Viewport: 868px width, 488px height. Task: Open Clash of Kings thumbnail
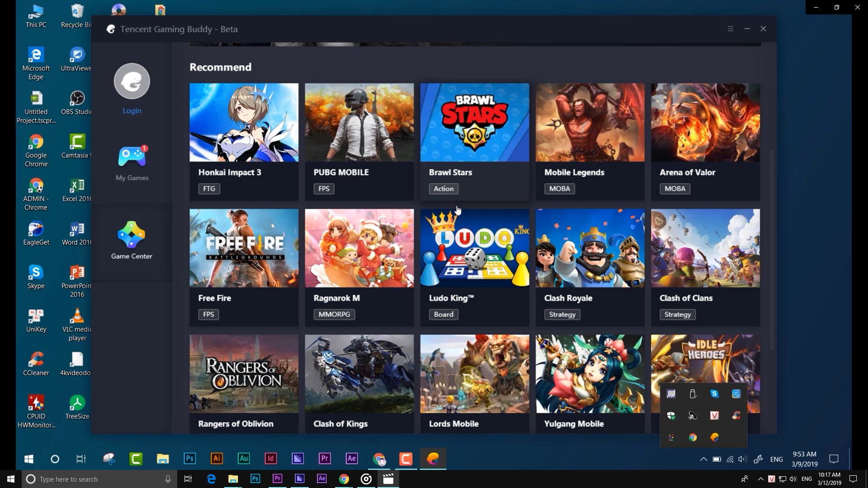[359, 374]
